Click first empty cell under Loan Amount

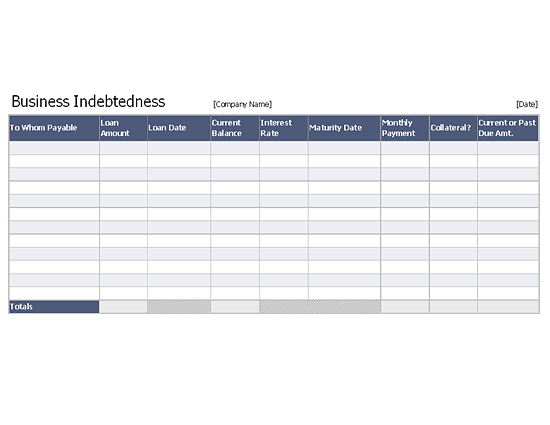tap(123, 148)
